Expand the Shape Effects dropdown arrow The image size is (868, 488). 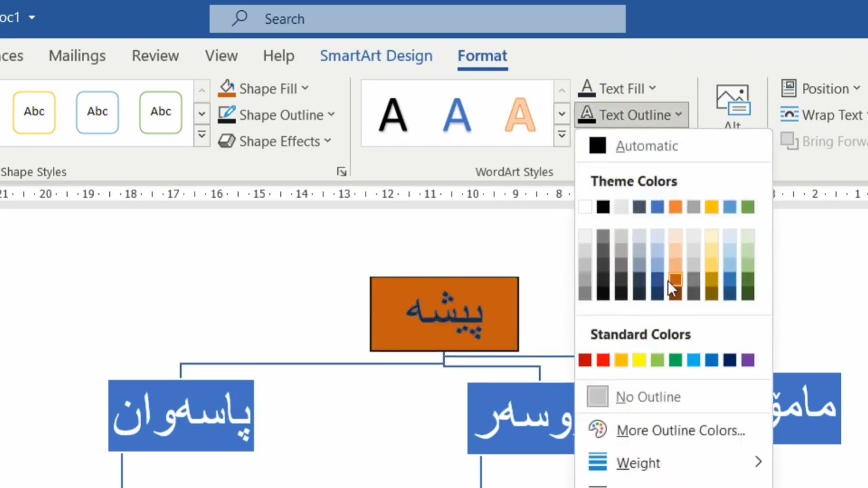click(328, 141)
